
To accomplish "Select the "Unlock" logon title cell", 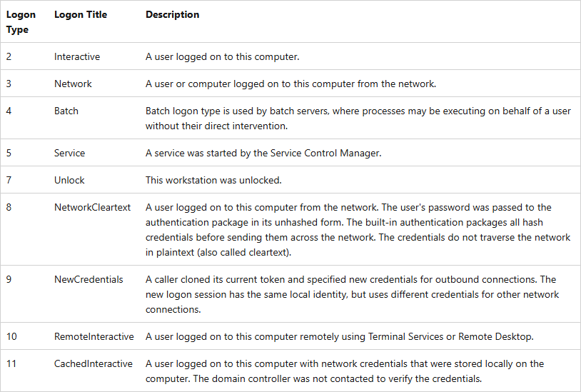I will [69, 181].
